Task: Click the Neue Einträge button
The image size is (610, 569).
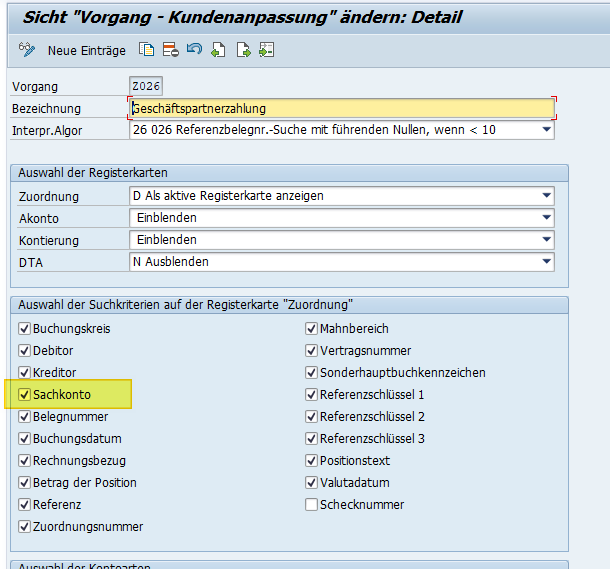Action: coord(87,50)
